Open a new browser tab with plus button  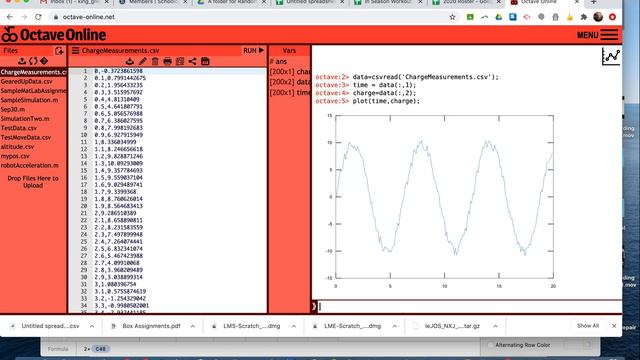point(593,2)
